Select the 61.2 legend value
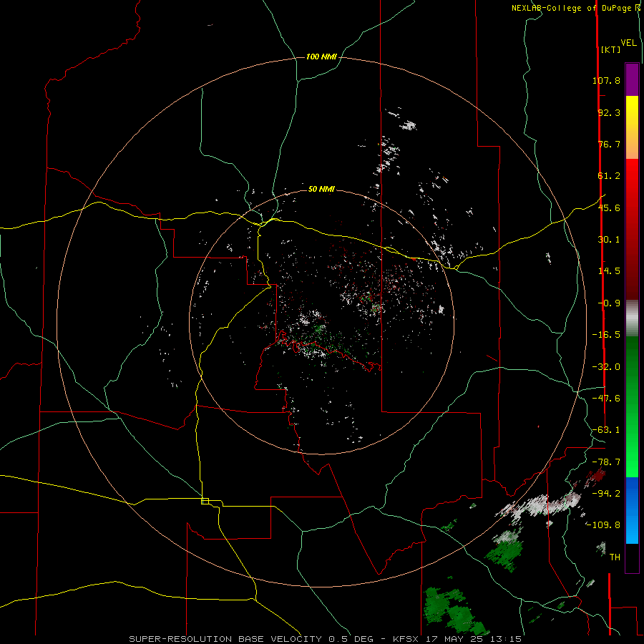This screenshot has height=644, width=644. coord(609,176)
